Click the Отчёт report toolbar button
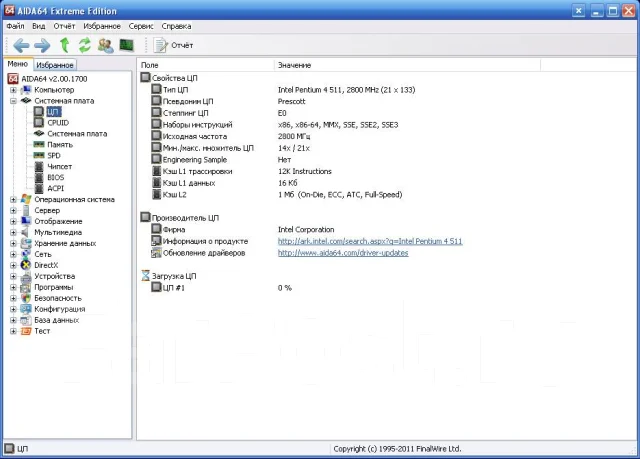The width and height of the screenshot is (640, 459). (173, 45)
